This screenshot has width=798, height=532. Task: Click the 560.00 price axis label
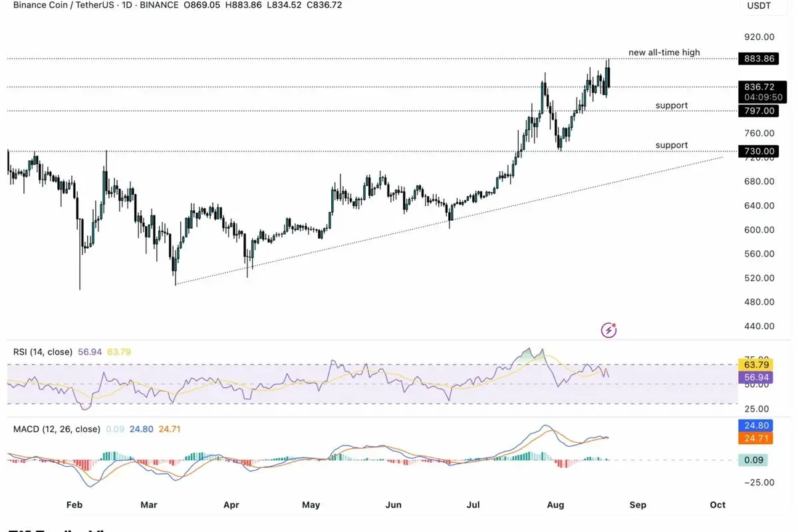click(759, 254)
